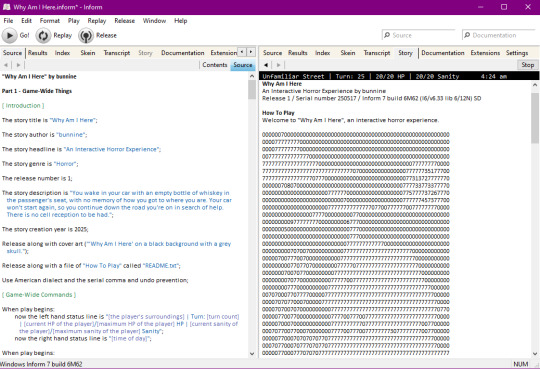
Task: Click magnifier icon in Documentation search box
Action: (467, 35)
